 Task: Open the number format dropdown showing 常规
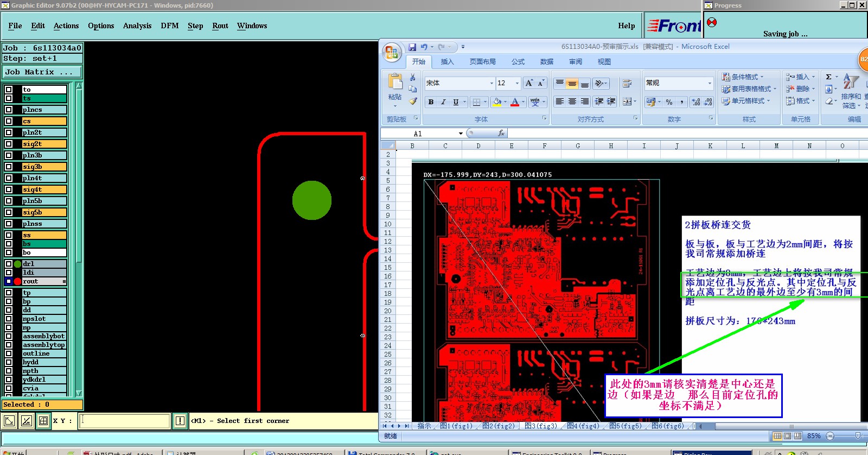click(x=710, y=83)
